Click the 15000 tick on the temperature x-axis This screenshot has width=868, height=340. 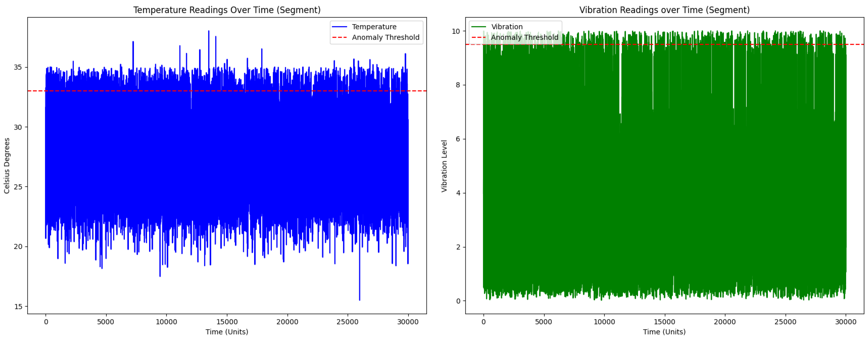[227, 322]
